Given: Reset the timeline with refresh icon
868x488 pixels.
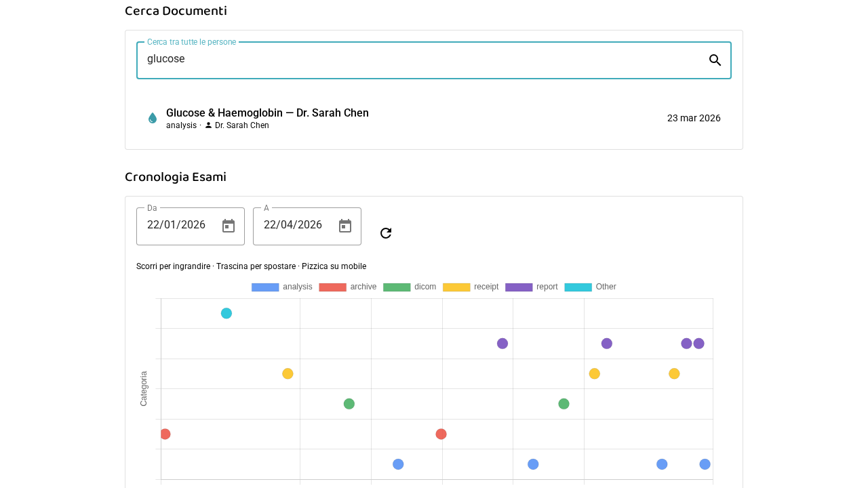Looking at the screenshot, I should (x=386, y=233).
